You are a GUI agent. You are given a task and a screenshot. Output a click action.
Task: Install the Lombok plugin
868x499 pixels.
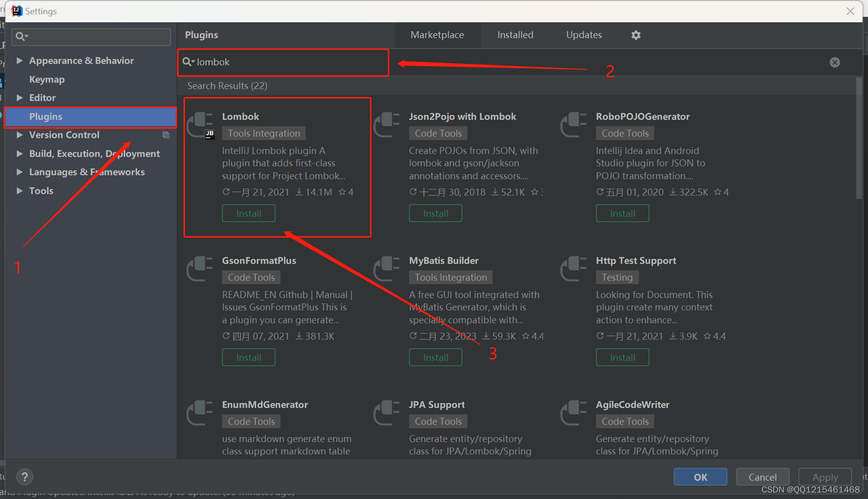[x=249, y=213]
